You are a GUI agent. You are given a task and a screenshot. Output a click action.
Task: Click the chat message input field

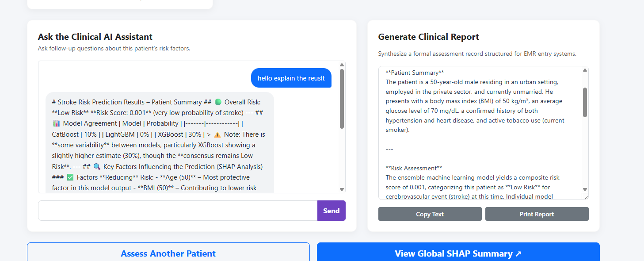[x=178, y=211]
